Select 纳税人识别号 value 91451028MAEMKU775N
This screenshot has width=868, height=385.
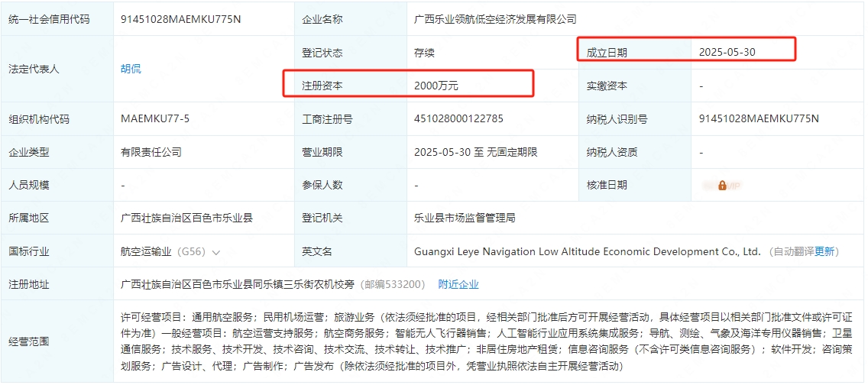click(759, 119)
